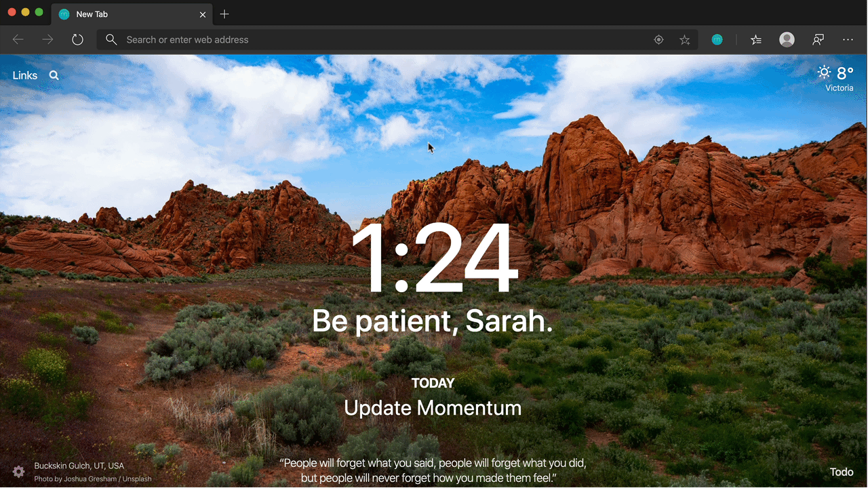Click the Momentum favicon in tab
The width and height of the screenshot is (868, 488).
(64, 14)
